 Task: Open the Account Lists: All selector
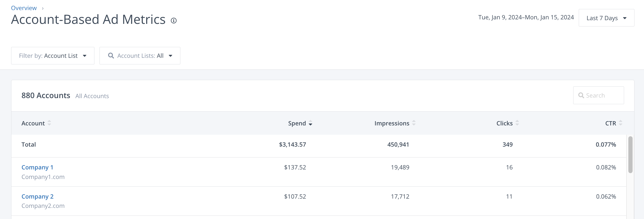click(x=140, y=56)
